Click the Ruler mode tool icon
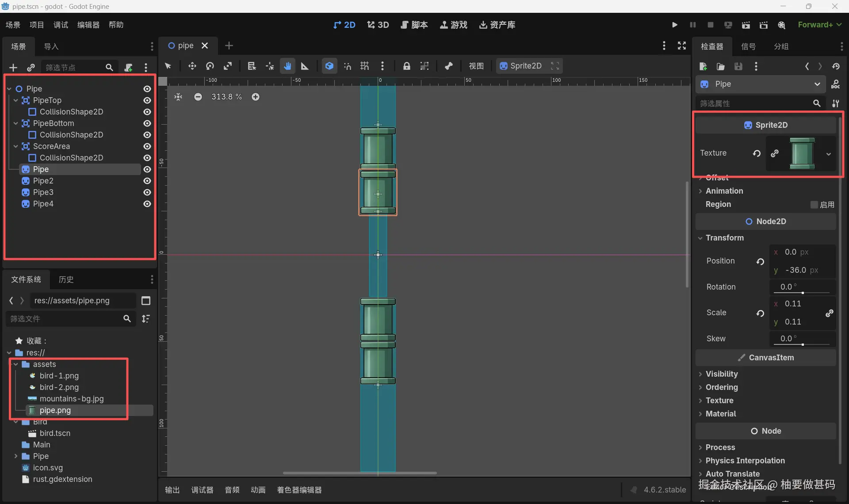The image size is (849, 504). [305, 66]
